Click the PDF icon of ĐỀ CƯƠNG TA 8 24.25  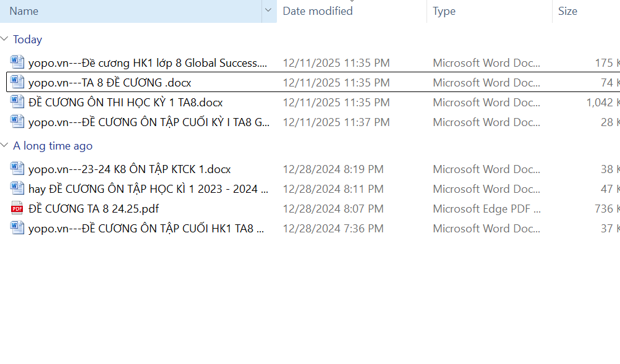[x=17, y=208]
